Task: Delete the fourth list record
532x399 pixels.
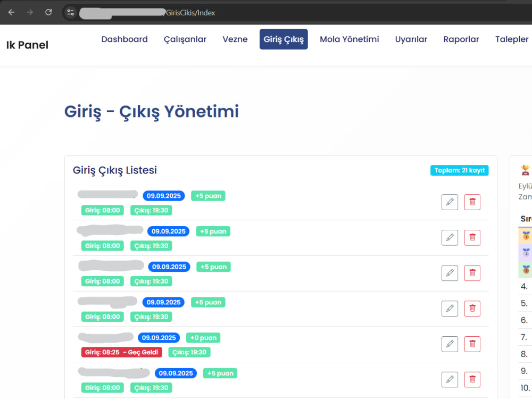Action: 472,309
